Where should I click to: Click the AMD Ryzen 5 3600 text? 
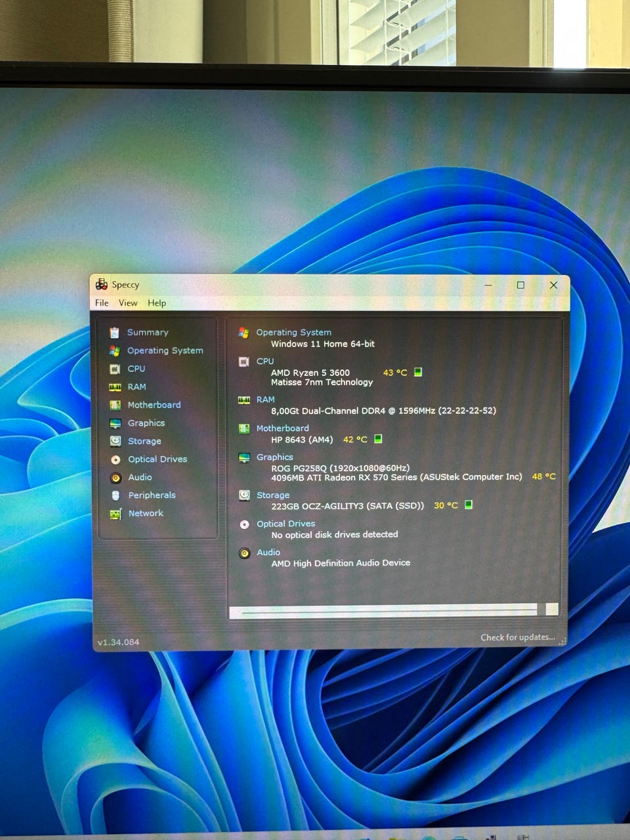[x=310, y=373]
